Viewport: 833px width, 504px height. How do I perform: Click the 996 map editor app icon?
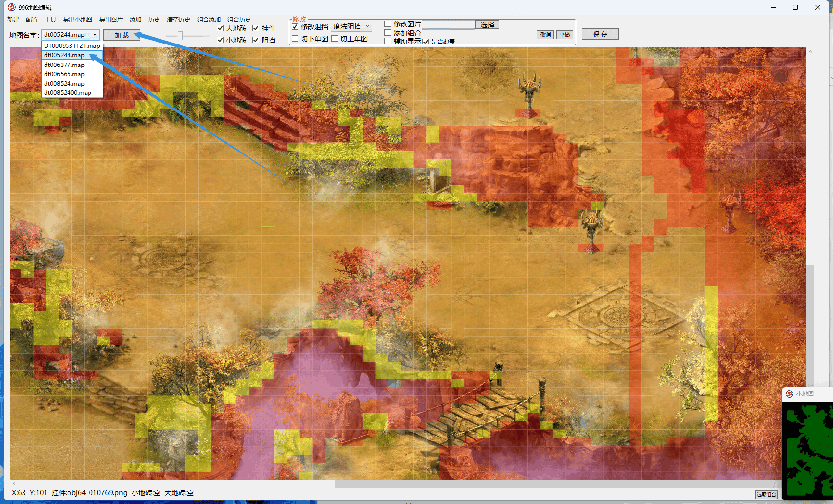pos(11,7)
